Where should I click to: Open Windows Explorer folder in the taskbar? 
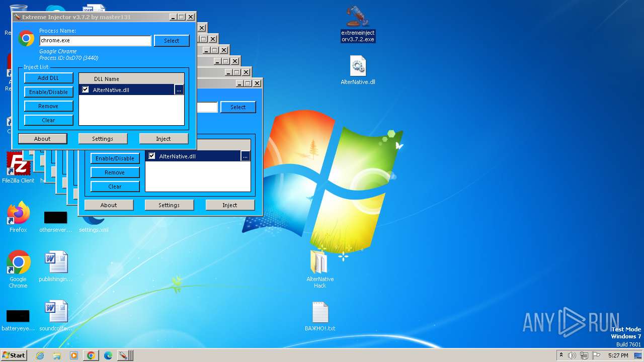click(x=57, y=355)
